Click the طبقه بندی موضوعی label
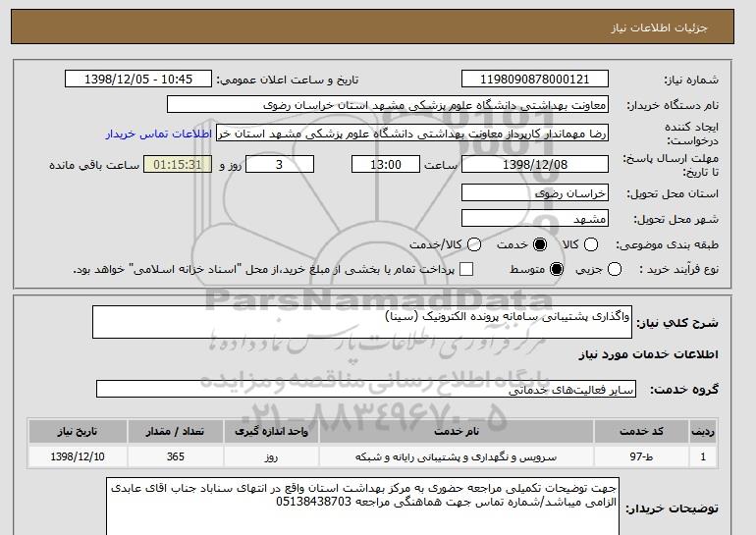This screenshot has height=535, width=756. (x=668, y=244)
